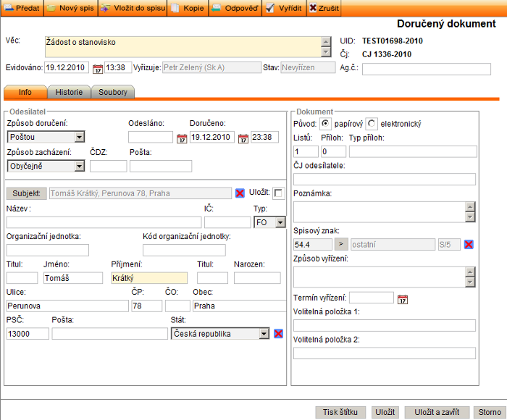Click Uložit a zavřít button
Image resolution: width=507 pixels, height=420 pixels.
tap(437, 412)
